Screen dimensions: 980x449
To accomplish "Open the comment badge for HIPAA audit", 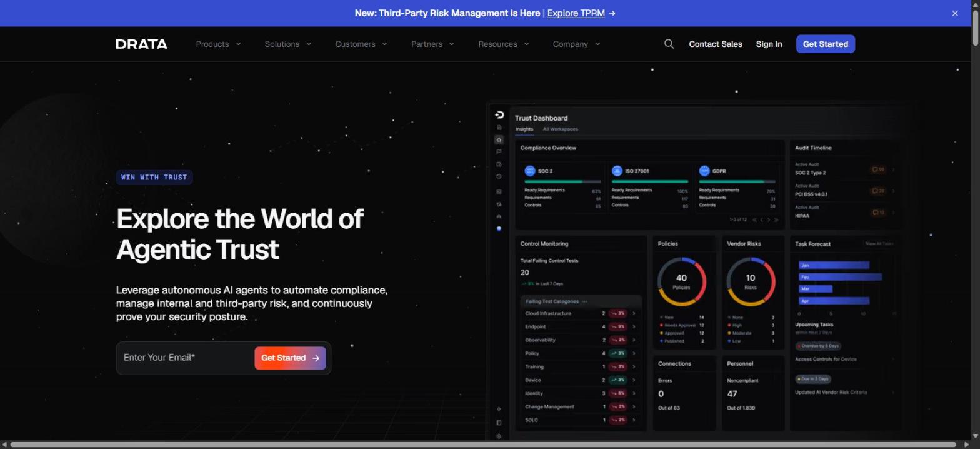I will pos(878,213).
